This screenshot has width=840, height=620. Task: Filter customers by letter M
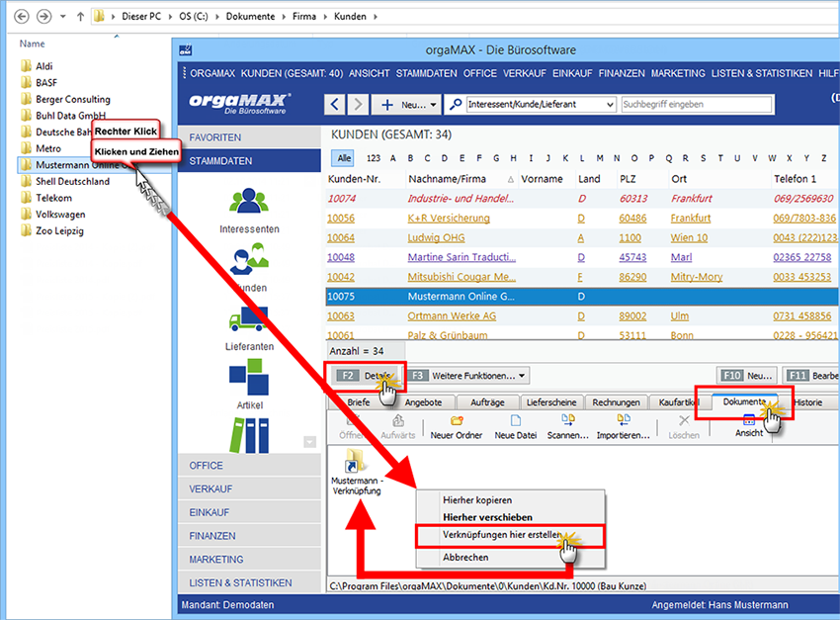pos(600,158)
